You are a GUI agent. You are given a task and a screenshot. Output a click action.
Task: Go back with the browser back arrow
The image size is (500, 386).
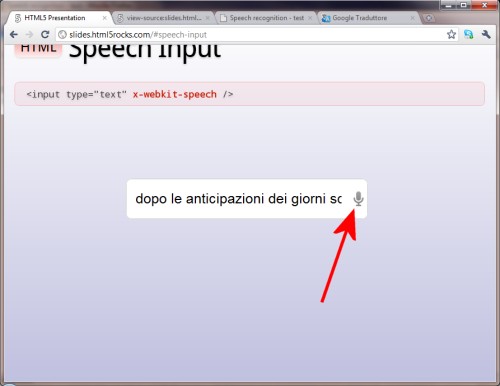click(x=14, y=34)
